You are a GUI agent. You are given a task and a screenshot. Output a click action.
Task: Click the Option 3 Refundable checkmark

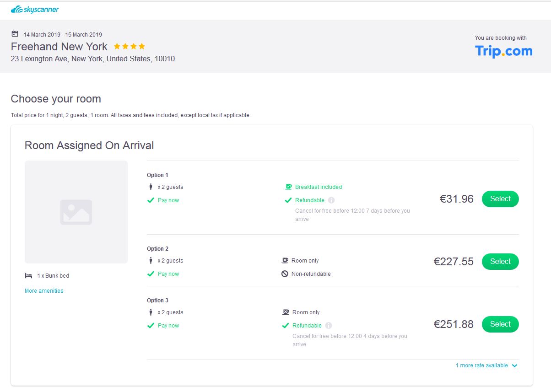[286, 326]
